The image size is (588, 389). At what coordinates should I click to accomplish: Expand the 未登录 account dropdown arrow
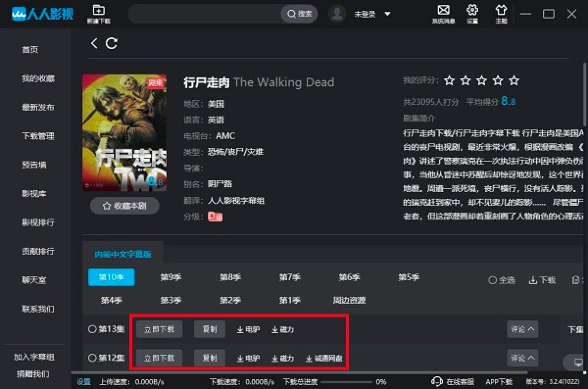(388, 14)
